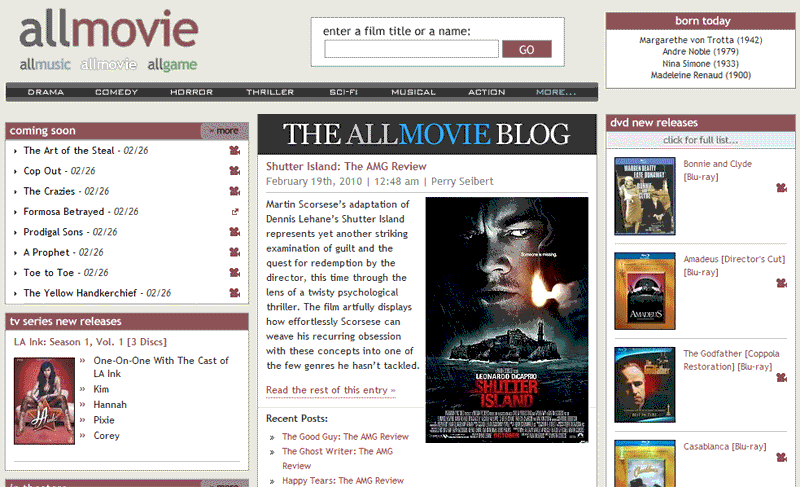Viewport: 800px width, 487px height.
Task: Open the Toe to Toe link
Action: (48, 273)
